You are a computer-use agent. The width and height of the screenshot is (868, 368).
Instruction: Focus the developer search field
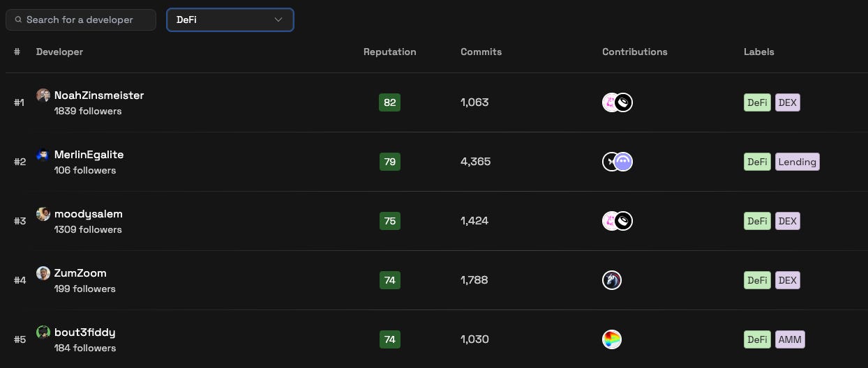87,20
